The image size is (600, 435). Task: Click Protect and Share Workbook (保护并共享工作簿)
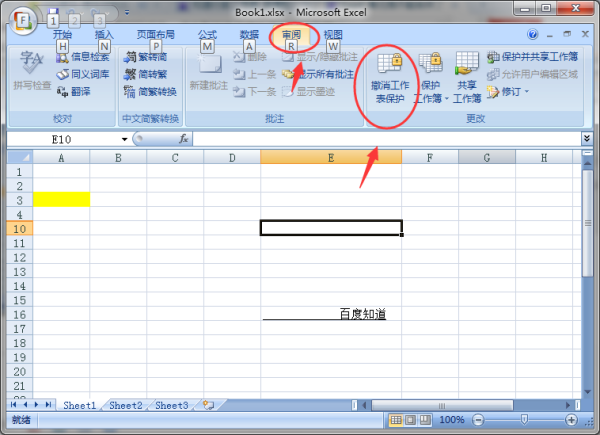(x=532, y=57)
